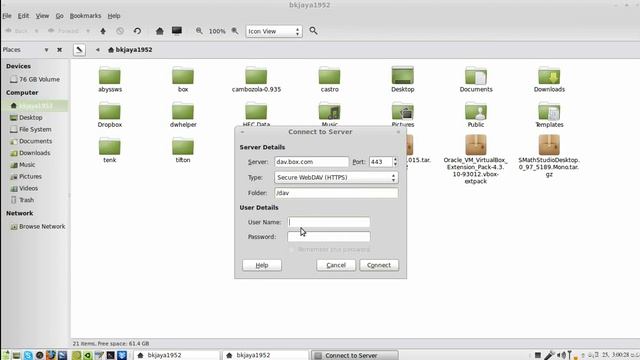
Task: Click the Folder path field
Action: (336, 193)
